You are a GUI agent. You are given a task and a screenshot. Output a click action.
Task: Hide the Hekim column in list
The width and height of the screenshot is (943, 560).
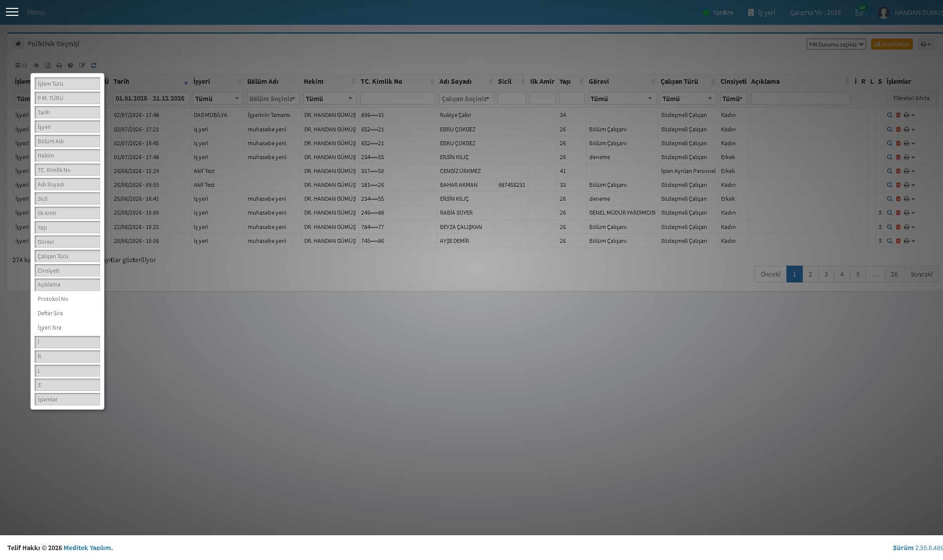point(67,156)
